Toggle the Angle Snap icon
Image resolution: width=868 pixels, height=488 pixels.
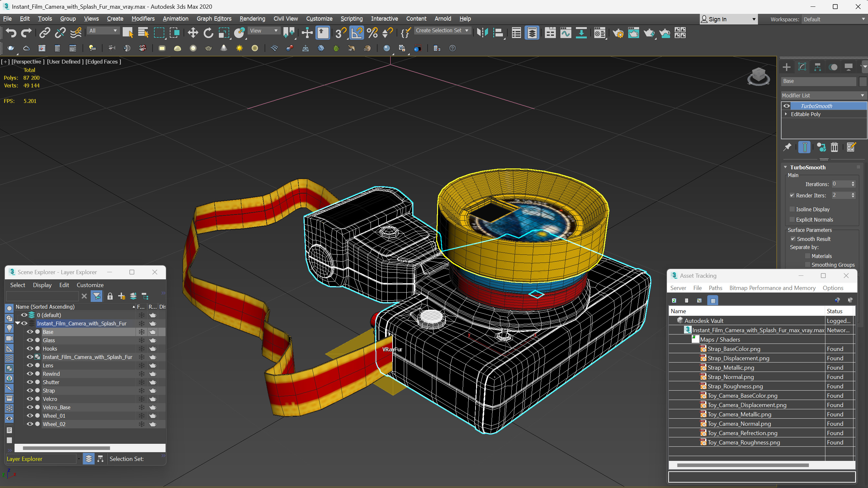pos(357,33)
